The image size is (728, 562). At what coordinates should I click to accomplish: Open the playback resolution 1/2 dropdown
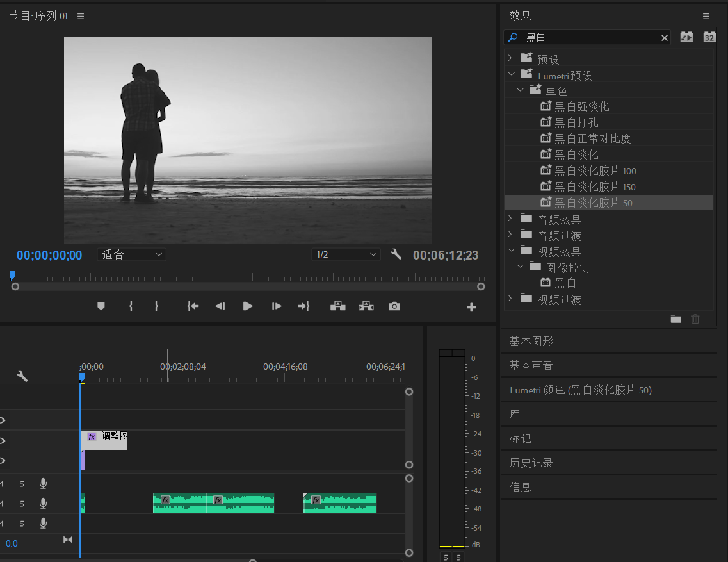click(x=346, y=254)
